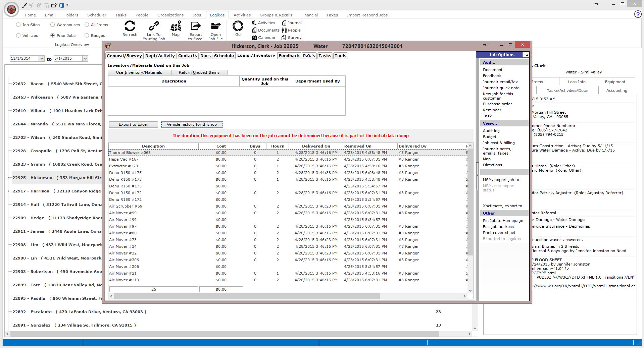Screen dimensions: 644x348
Task: Click the Go icon
Action: point(238,26)
